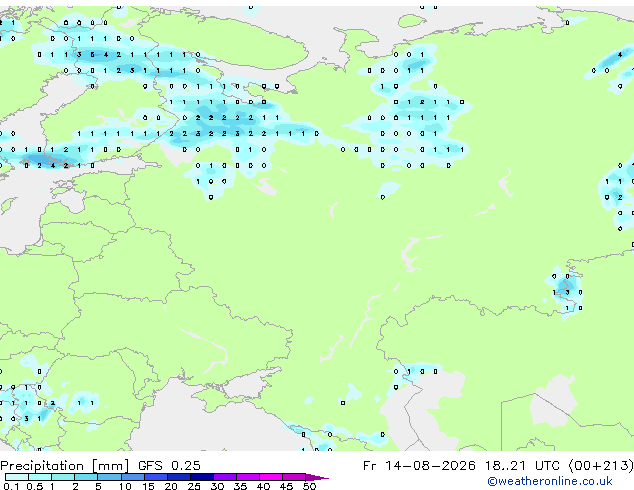634x490 pixels.
Task: Pick the legend swatch between 25 and 30
Action: pyautogui.click(x=202, y=477)
